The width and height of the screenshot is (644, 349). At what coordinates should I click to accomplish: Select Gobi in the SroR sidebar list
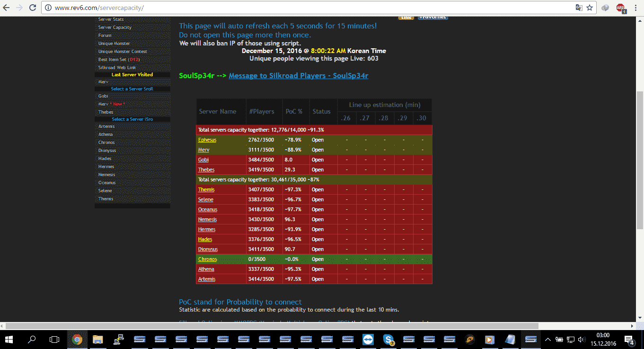[103, 96]
